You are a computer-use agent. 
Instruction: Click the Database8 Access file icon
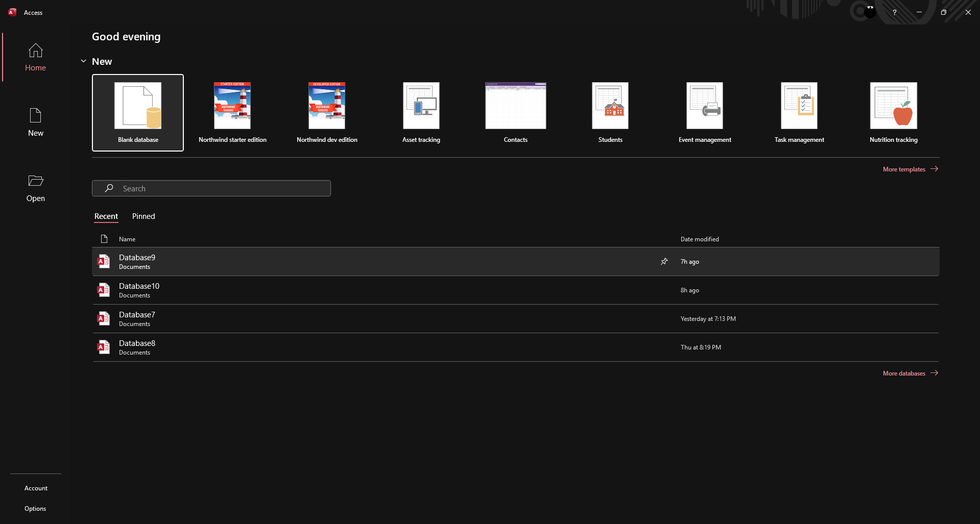coord(104,347)
